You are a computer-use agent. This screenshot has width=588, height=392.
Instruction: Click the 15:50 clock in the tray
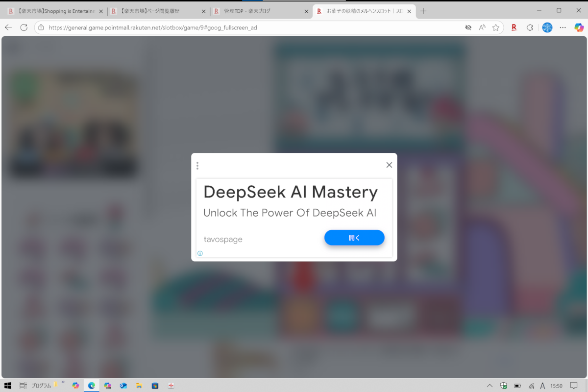(556, 386)
